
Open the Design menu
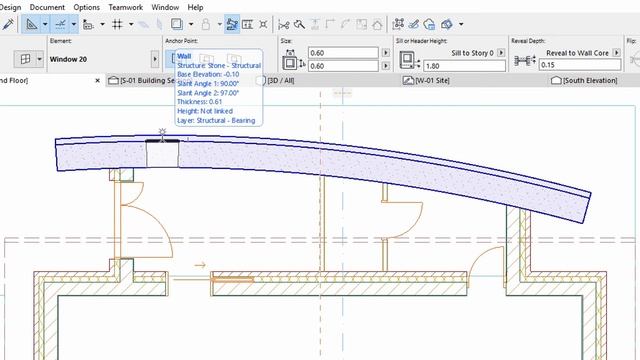point(10,7)
